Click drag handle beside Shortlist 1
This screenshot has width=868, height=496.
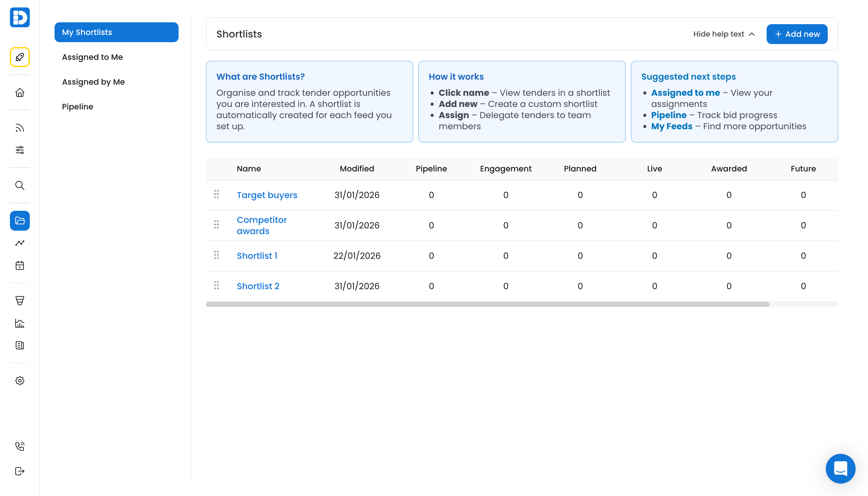point(216,255)
